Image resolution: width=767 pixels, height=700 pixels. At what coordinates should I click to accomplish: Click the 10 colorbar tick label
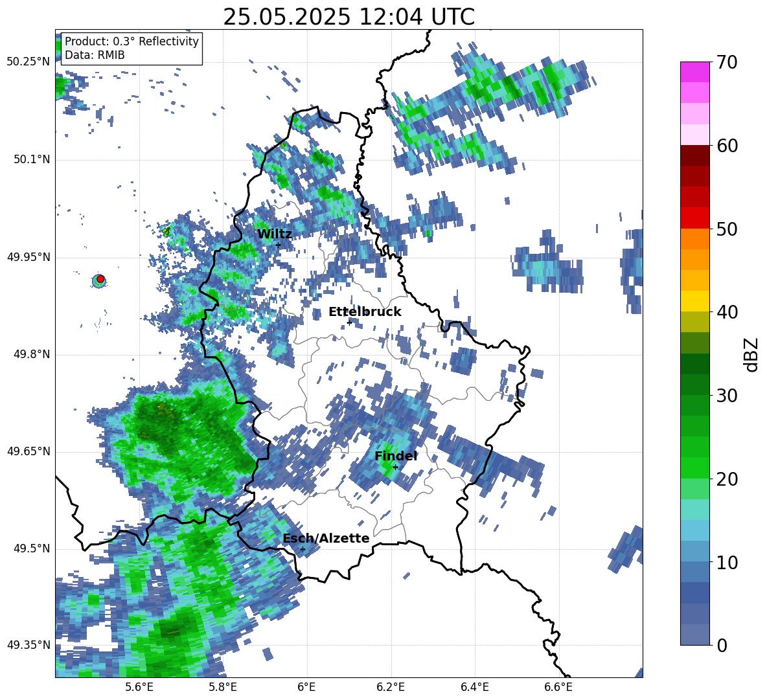pos(727,562)
